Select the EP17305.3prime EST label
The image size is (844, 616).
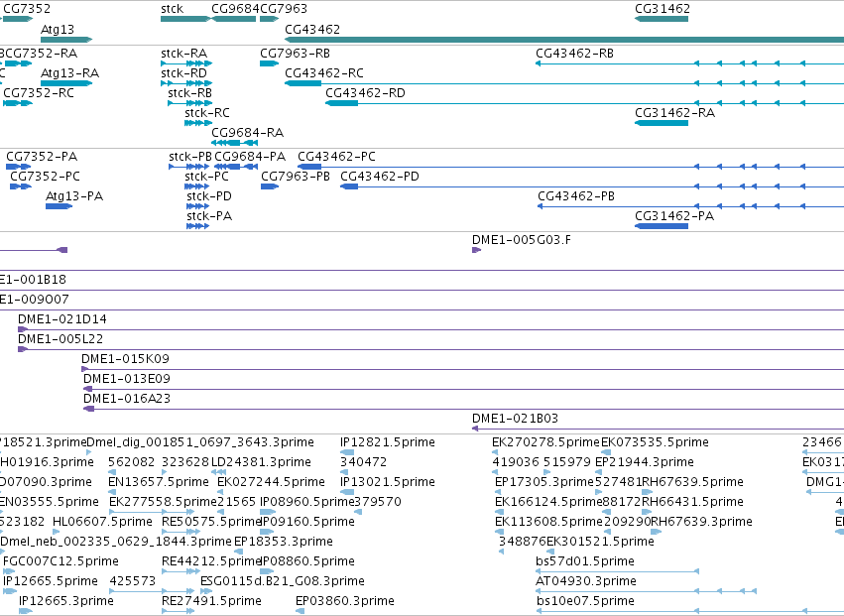544,482
